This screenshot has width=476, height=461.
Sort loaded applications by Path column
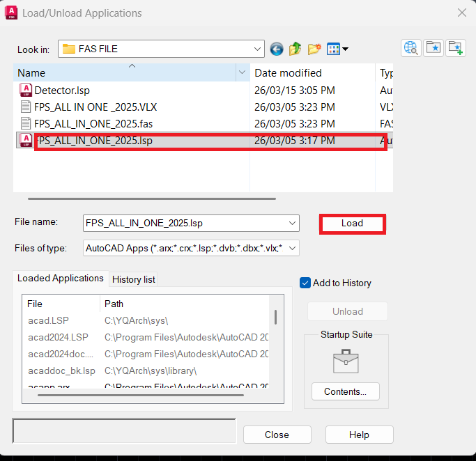pyautogui.click(x=184, y=304)
